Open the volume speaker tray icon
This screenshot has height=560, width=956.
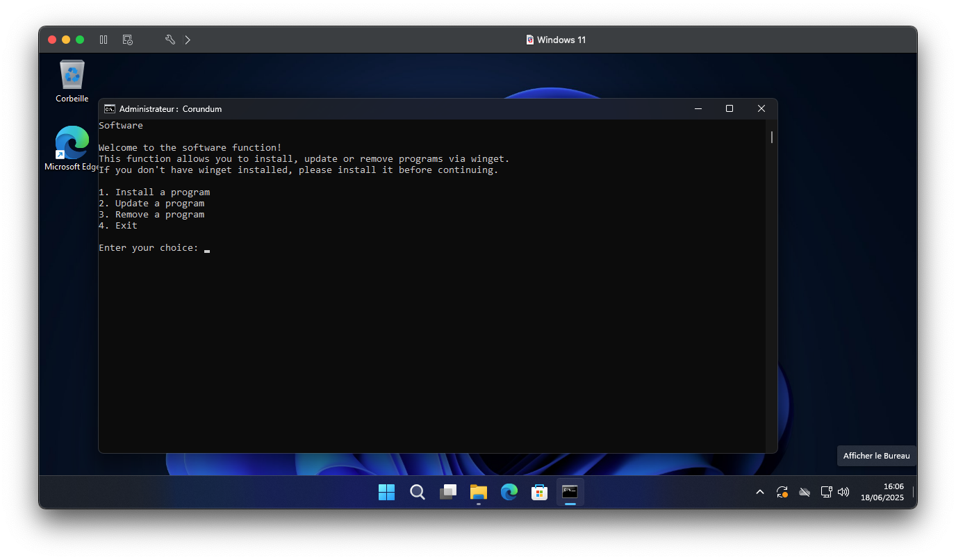(843, 492)
